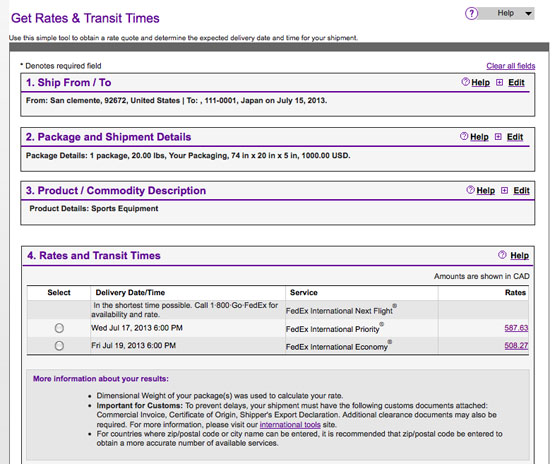The height and width of the screenshot is (464, 555).
Task: Click Product Details: Sports Equipment text
Action: [94, 209]
